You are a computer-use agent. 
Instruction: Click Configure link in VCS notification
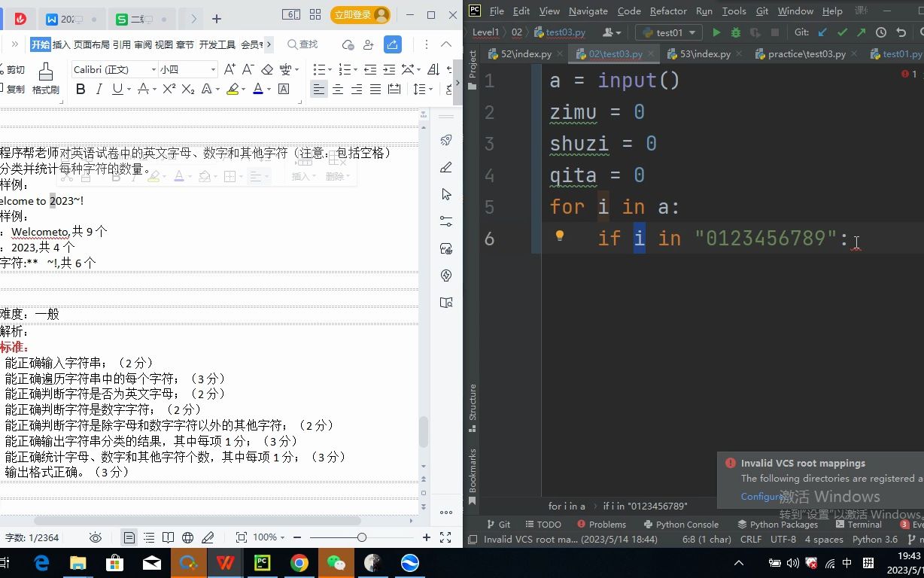pos(761,497)
